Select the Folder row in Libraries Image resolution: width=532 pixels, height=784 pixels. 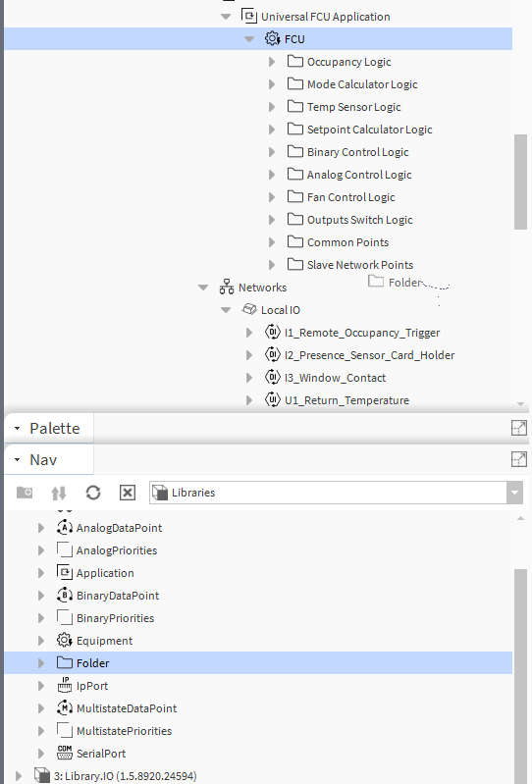coord(258,662)
